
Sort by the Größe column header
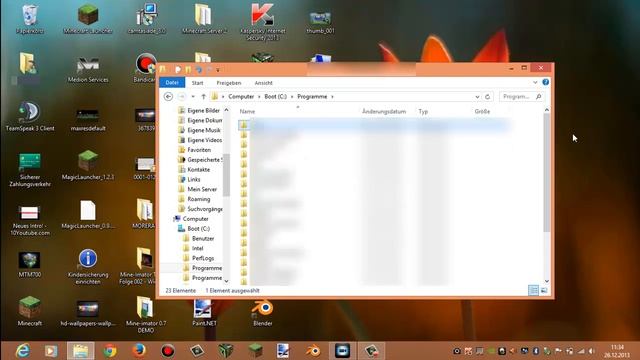coord(482,111)
